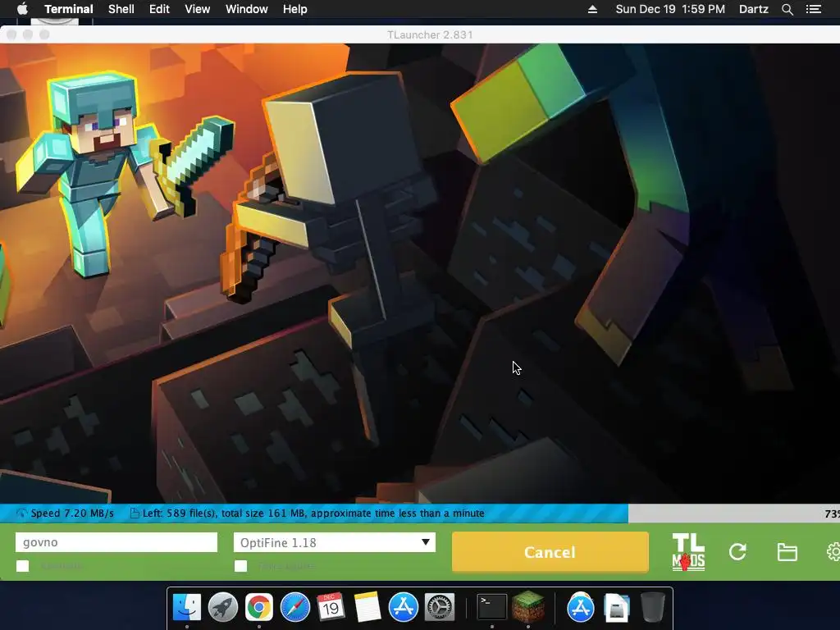
Task: Open Google Chrome from the dock
Action: (259, 608)
